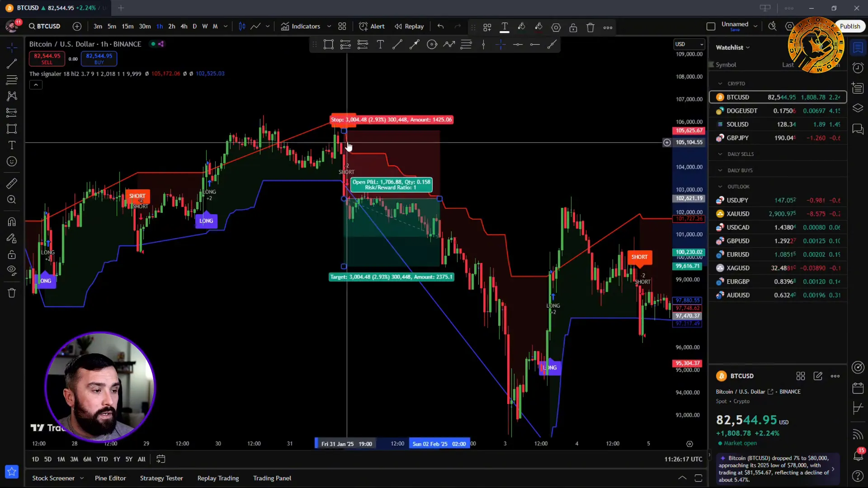Open the help question mark icon

click(858, 476)
